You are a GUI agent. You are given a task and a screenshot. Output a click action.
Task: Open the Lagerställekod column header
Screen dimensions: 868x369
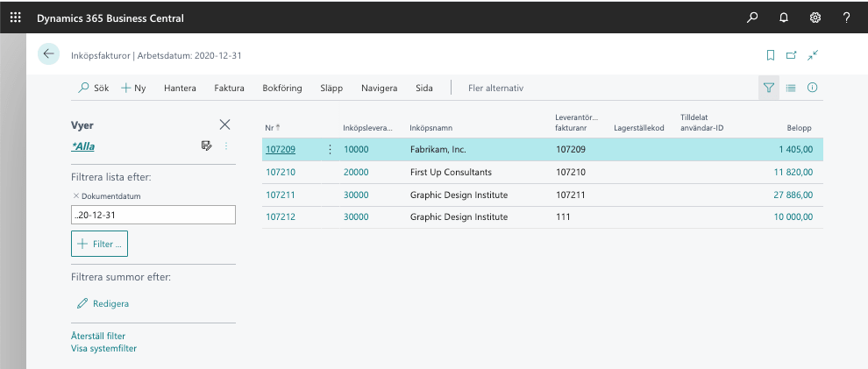[639, 128]
